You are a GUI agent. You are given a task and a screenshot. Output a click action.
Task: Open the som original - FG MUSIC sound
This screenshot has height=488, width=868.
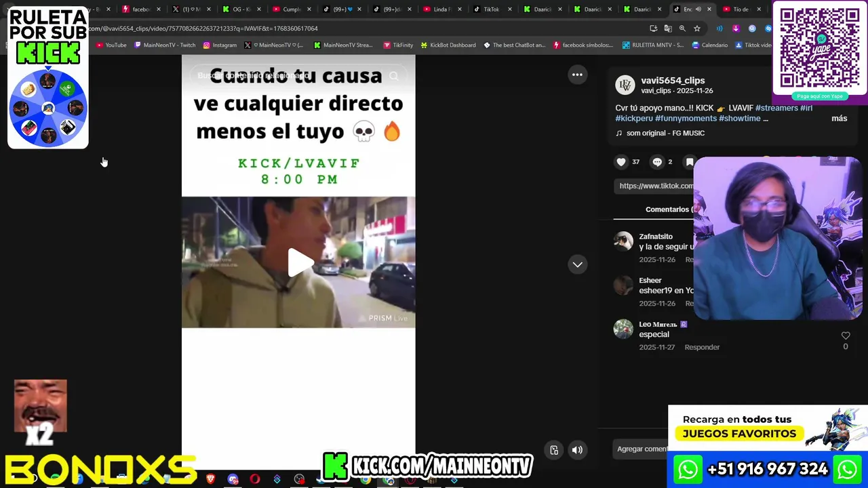[x=660, y=133]
